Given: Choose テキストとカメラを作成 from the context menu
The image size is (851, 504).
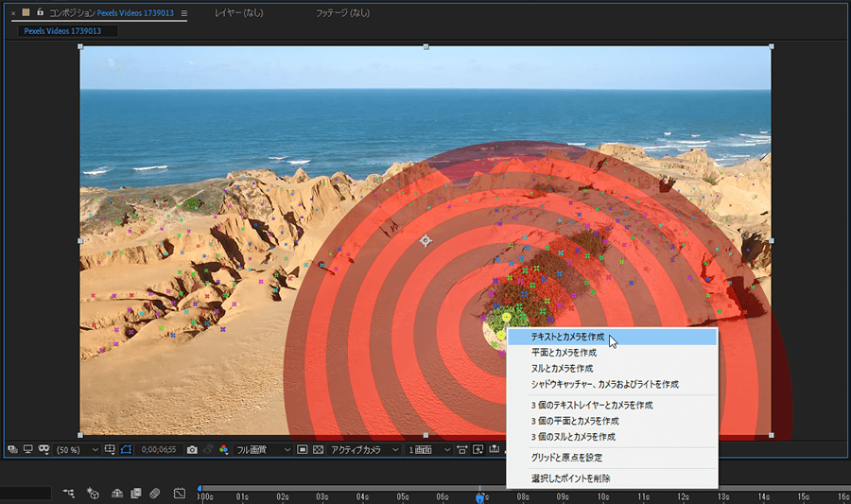Looking at the screenshot, I should click(x=612, y=337).
